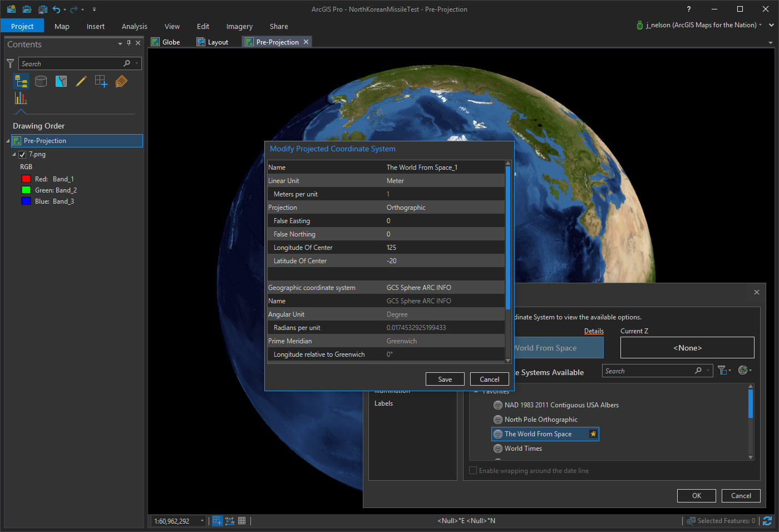Screen dimensions: 779x532
Task: Click List By Data Source cylinder icon
Action: click(41, 82)
